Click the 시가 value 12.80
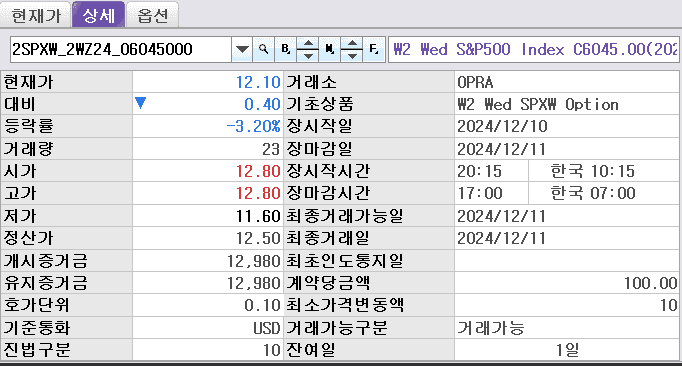Screen dimensions: 682x366 (258, 171)
